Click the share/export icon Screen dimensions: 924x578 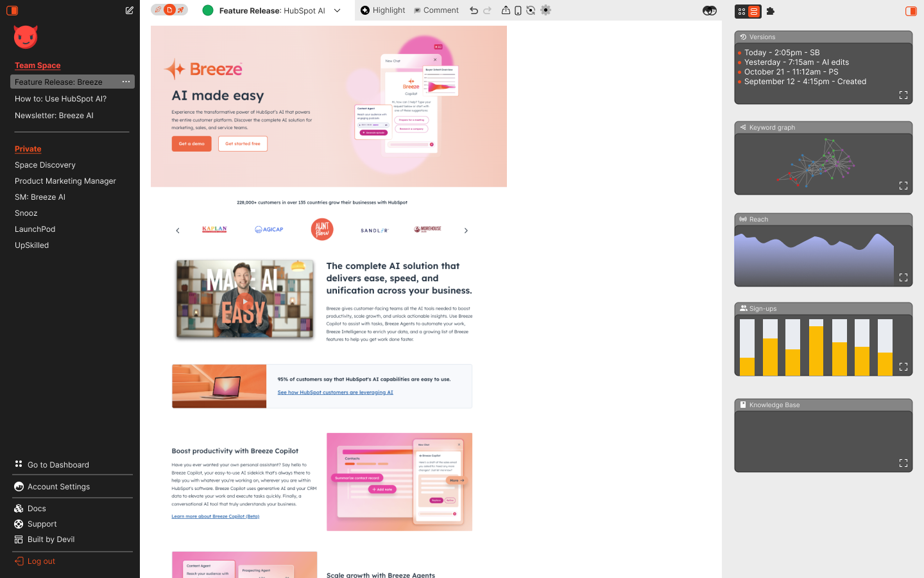tap(506, 10)
